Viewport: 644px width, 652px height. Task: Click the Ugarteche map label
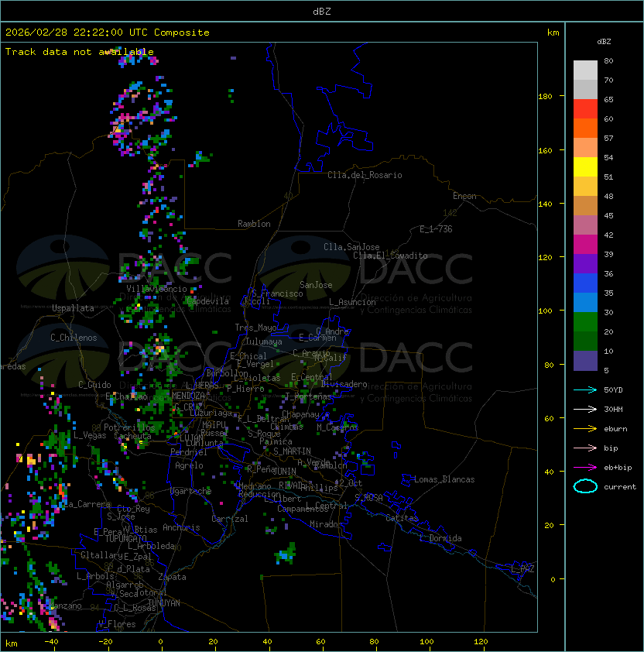click(x=191, y=491)
